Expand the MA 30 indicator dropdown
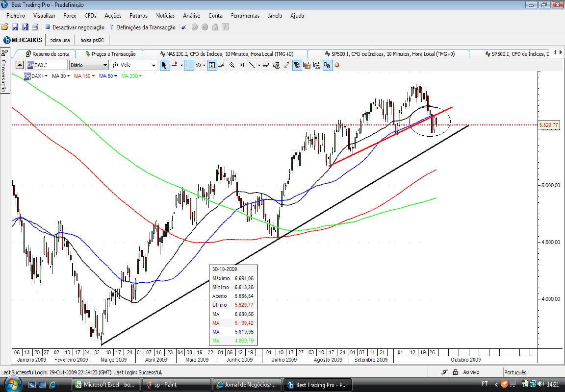 [x=68, y=76]
